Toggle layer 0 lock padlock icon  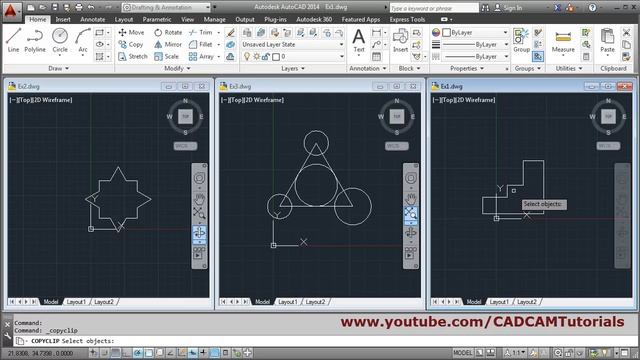[266, 57]
